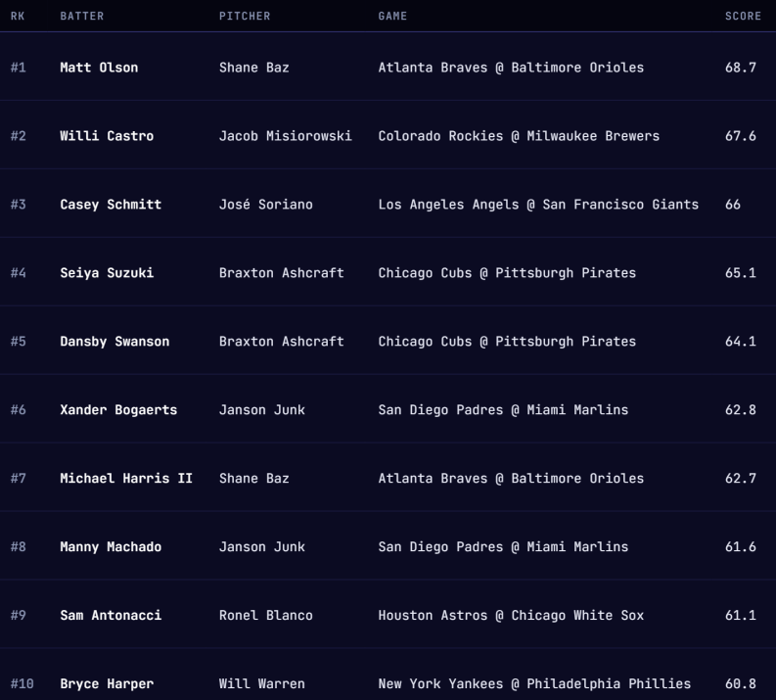Select batter Xander Bogaerts
The image size is (776, 700).
pyautogui.click(x=118, y=410)
